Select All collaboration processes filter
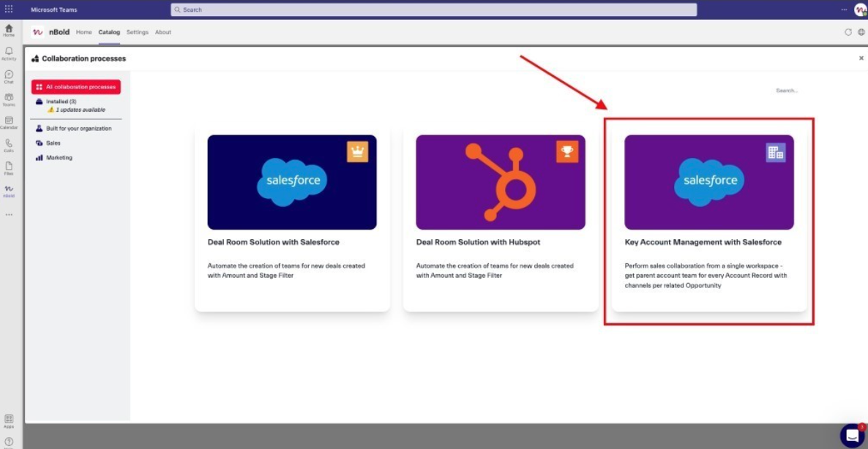This screenshot has height=449, width=868. [x=76, y=87]
